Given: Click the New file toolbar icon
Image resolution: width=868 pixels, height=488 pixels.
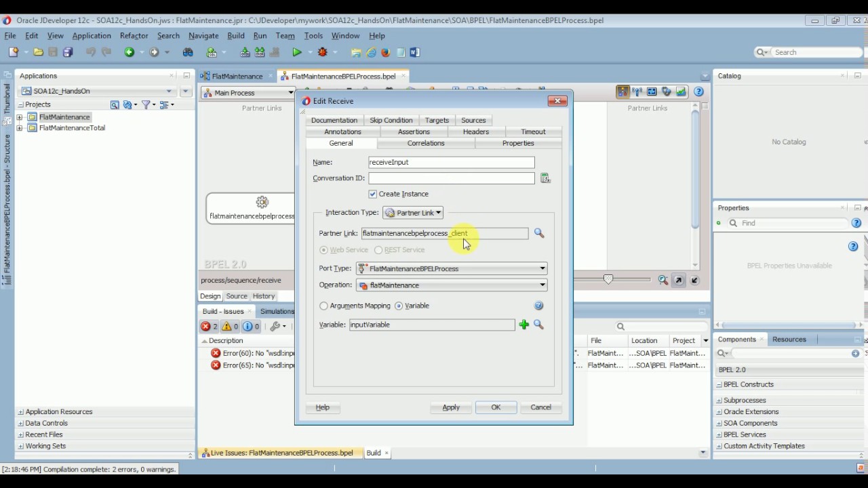Looking at the screenshot, I should tap(14, 52).
